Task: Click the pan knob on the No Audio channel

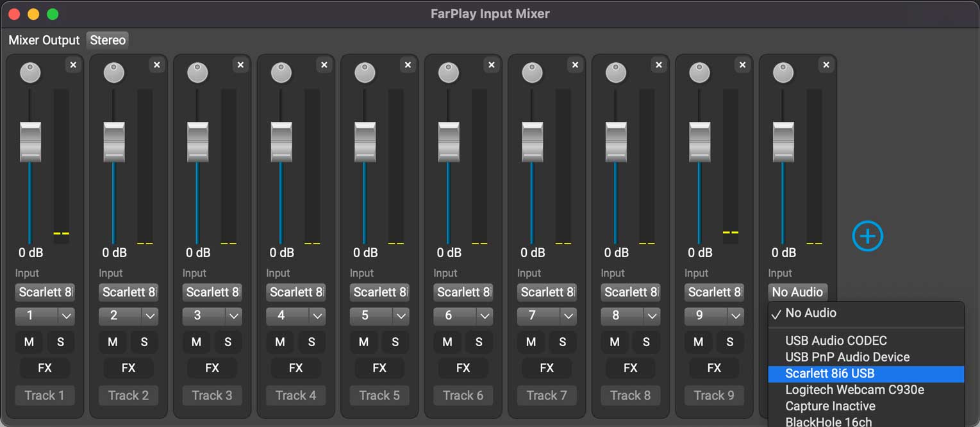Action: pyautogui.click(x=783, y=73)
